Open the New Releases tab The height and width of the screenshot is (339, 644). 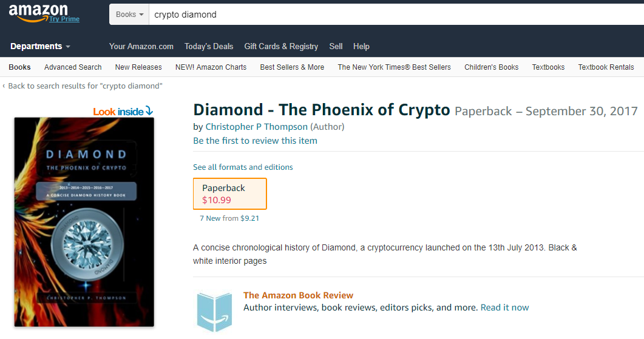[x=138, y=67]
